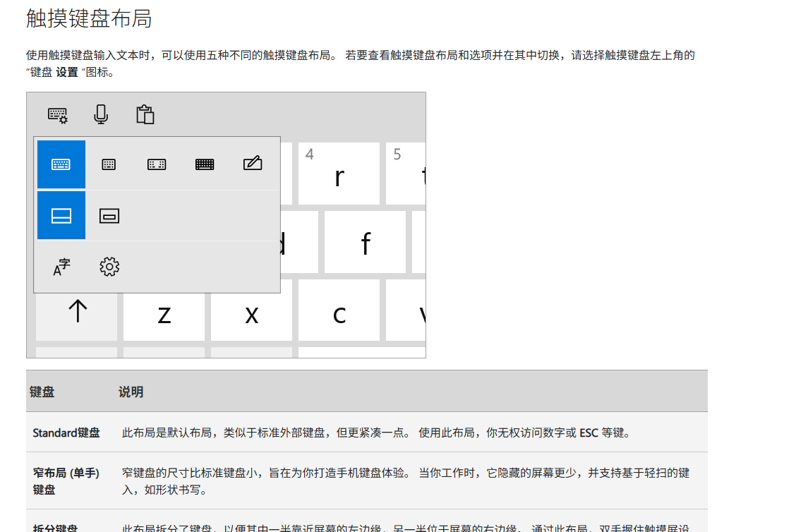796x532 pixels.
Task: Tap the f key
Action: pyautogui.click(x=365, y=242)
